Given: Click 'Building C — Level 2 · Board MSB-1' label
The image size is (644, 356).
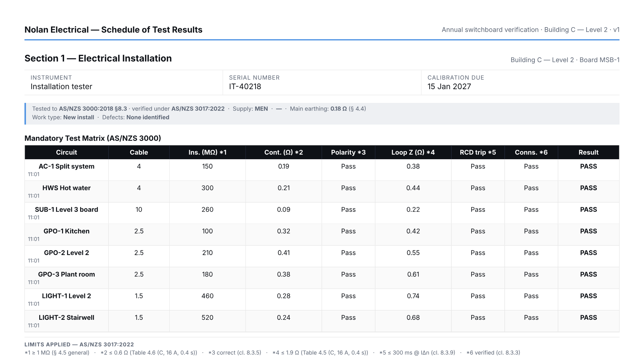Looking at the screenshot, I should (565, 60).
